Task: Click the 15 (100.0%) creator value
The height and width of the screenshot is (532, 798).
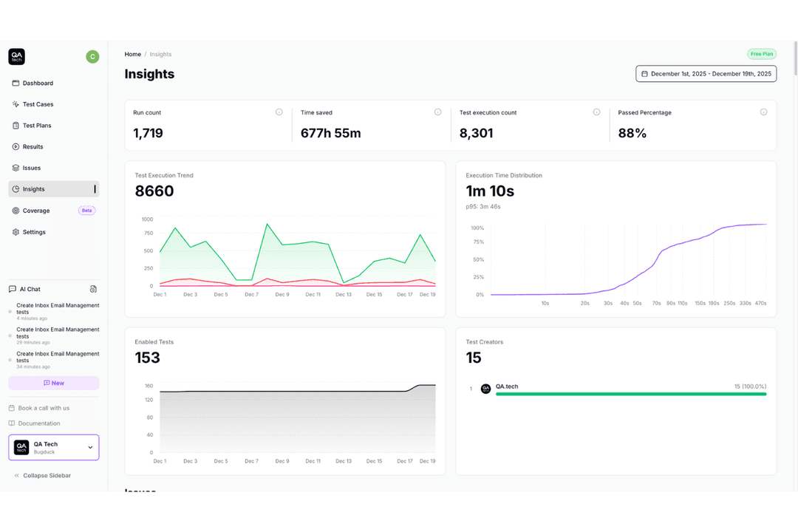Action: [750, 386]
